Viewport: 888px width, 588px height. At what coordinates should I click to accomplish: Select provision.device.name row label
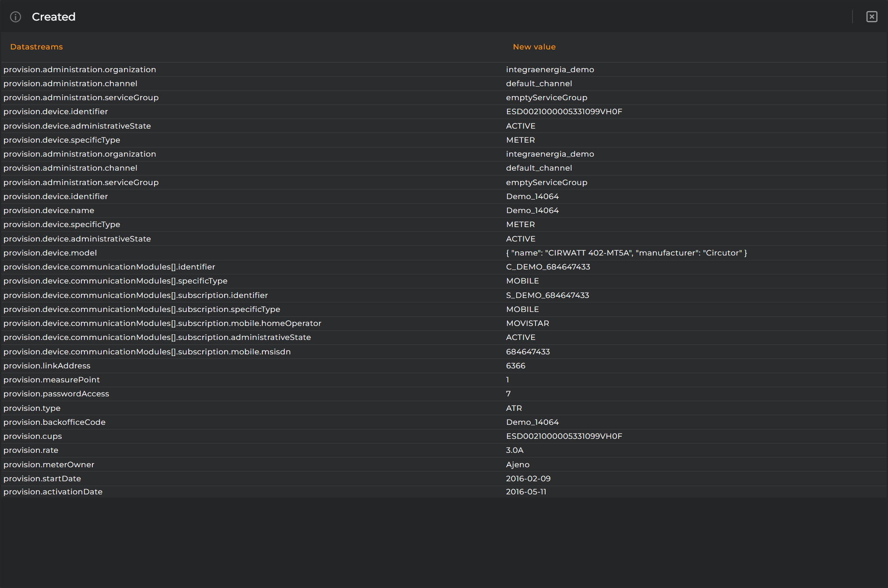49,210
